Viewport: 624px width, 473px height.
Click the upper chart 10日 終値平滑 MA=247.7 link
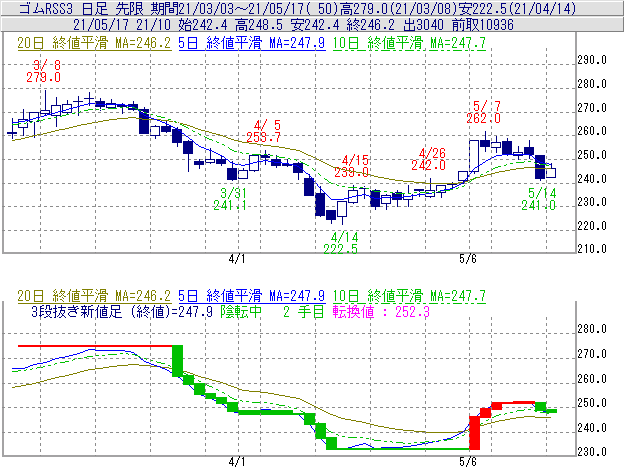point(409,43)
